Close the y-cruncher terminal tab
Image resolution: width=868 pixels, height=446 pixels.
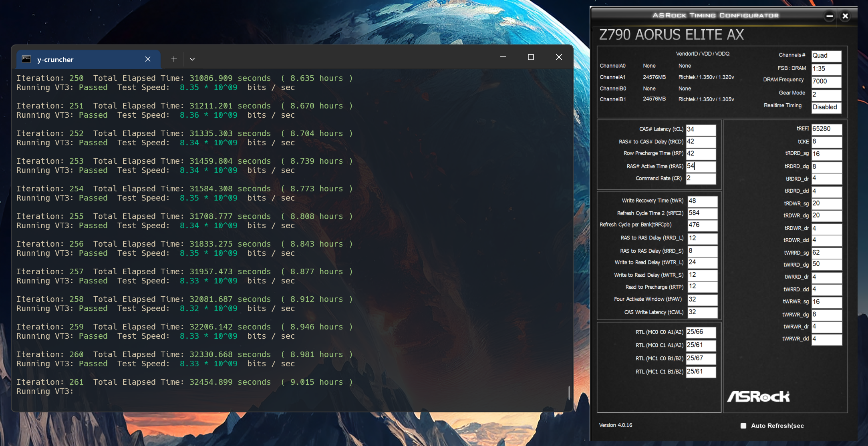click(x=148, y=59)
